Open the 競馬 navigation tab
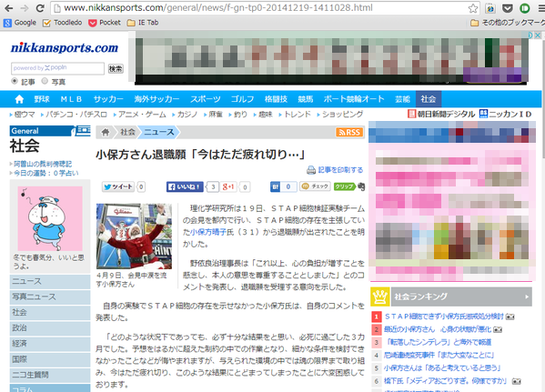The image size is (545, 392). (306, 99)
